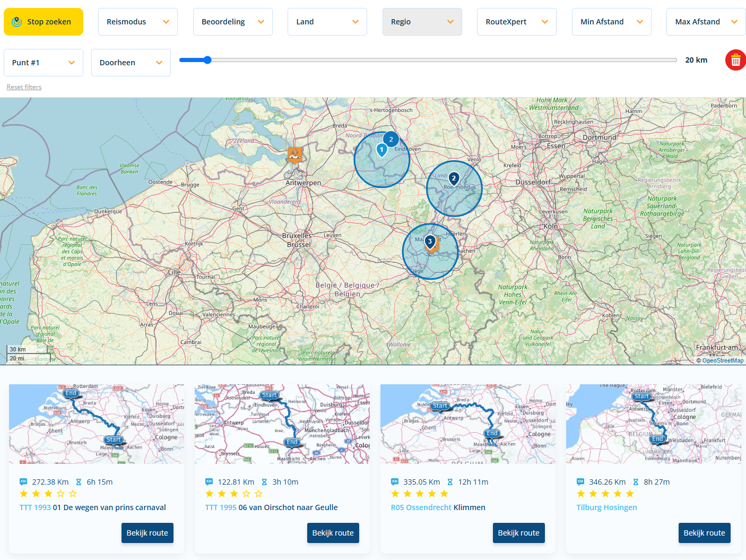Image resolution: width=746 pixels, height=560 pixels.
Task: Click Bekijk route for TTT 1995 card
Action: (x=333, y=533)
